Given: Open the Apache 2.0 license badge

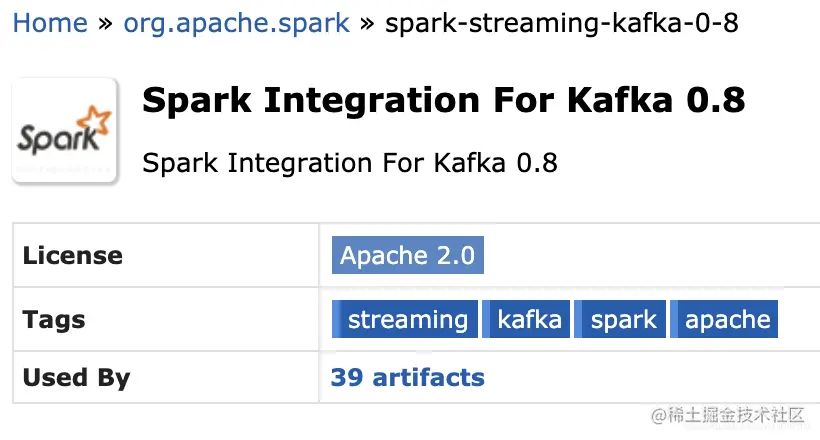Looking at the screenshot, I should click(x=407, y=255).
